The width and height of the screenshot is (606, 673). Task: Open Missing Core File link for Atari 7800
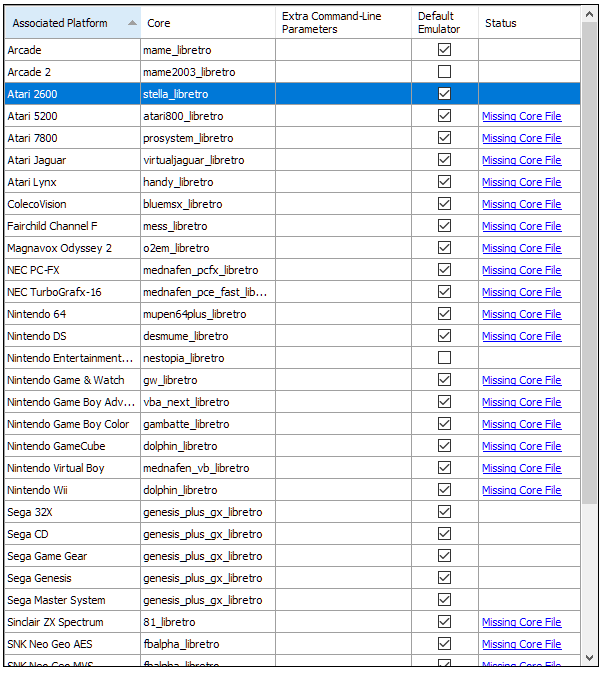coord(521,138)
